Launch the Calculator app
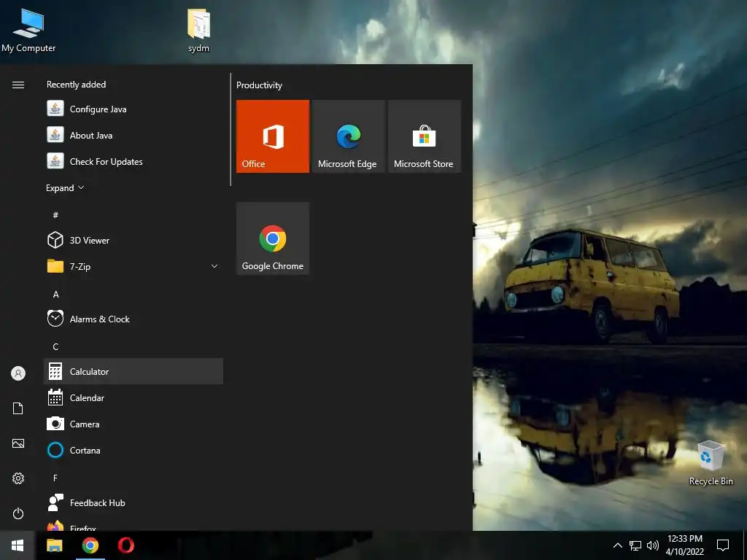Screen dimensions: 747x560 [133, 371]
